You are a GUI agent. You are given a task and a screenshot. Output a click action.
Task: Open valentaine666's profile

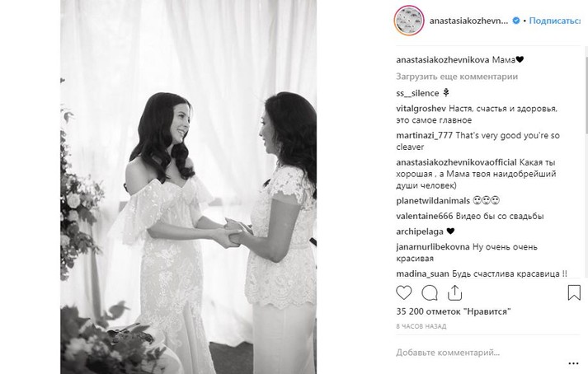(425, 216)
